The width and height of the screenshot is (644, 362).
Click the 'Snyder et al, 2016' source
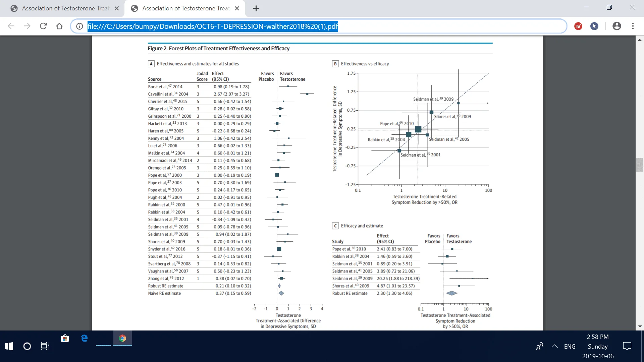(167, 249)
